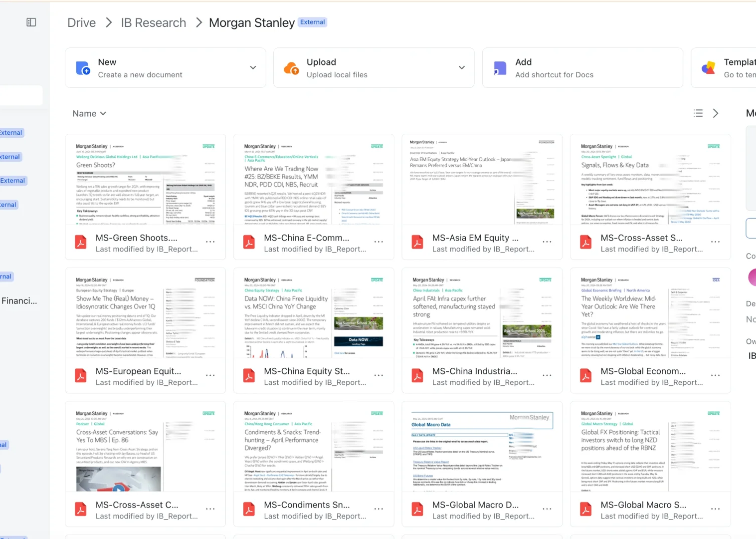Open more options for MS-Condiments Sn

[x=379, y=509]
